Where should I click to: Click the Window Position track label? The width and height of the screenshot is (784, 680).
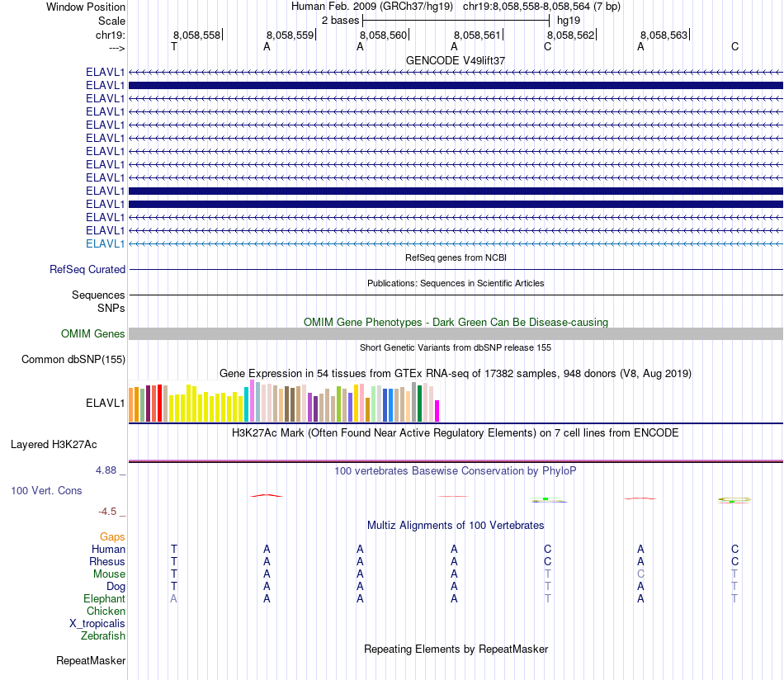86,7
